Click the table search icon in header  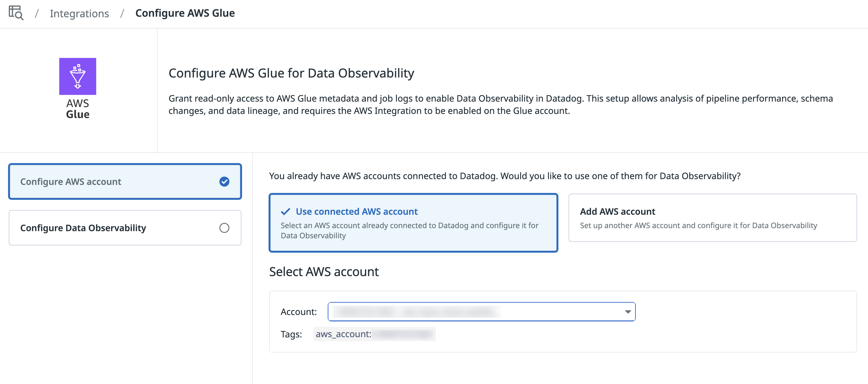click(16, 13)
